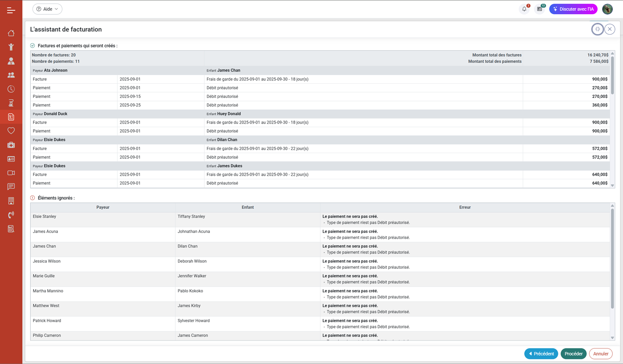
Task: Open the news feed icon with badge 12
Action: 539,9
